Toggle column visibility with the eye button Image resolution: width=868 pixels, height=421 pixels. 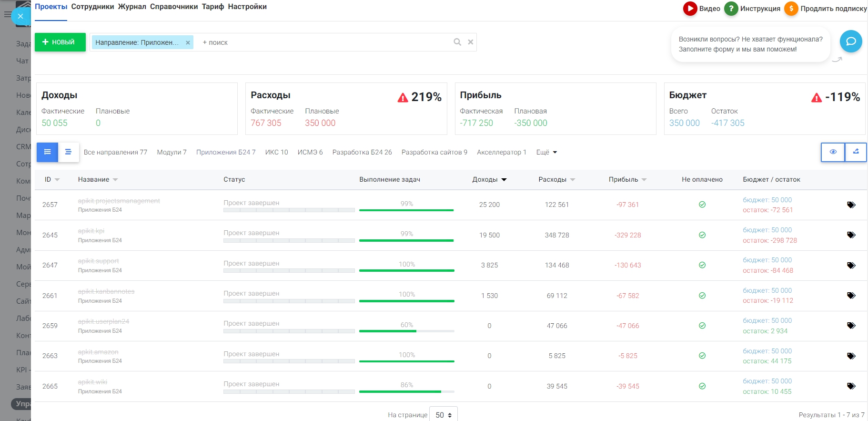(x=833, y=152)
